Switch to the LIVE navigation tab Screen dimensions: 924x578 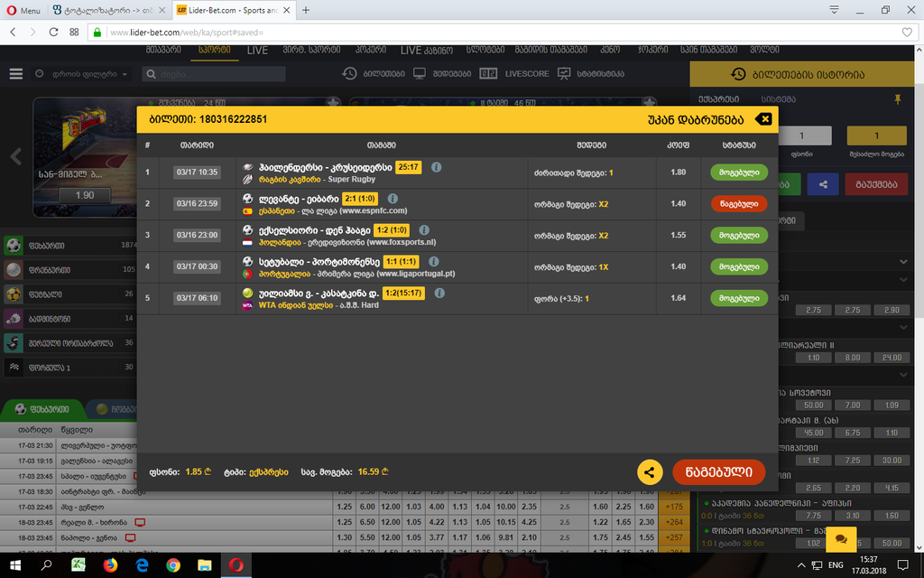(x=257, y=51)
